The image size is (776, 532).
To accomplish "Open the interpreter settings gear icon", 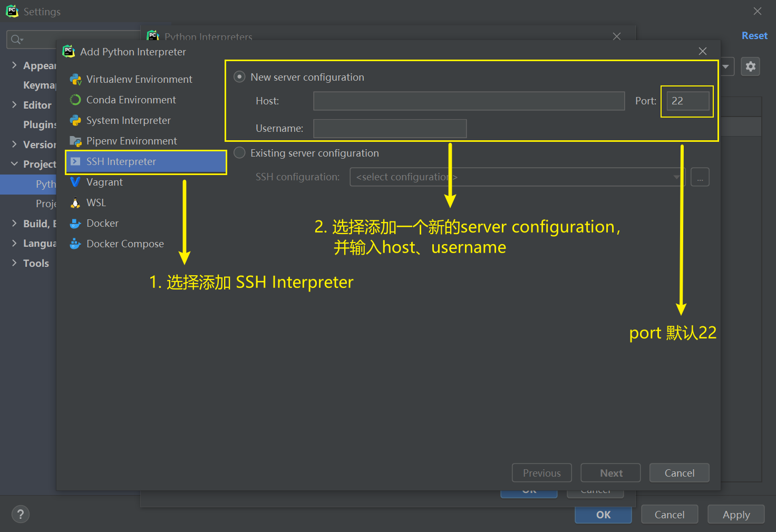I will [x=750, y=66].
